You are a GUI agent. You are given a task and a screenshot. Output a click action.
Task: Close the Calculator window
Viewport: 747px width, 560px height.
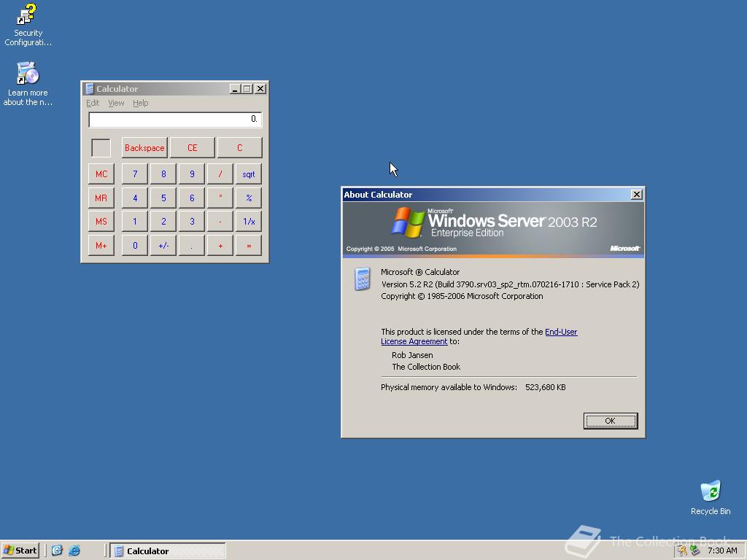coord(260,88)
